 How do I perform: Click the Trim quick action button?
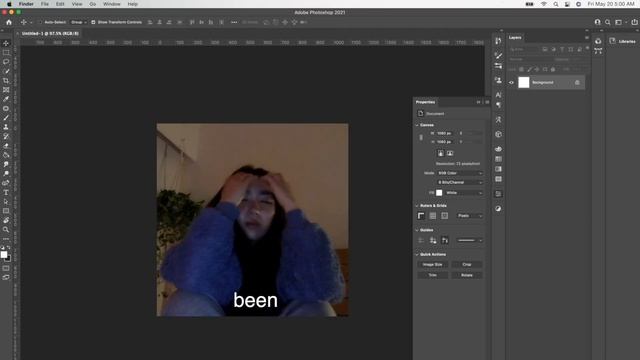click(433, 275)
